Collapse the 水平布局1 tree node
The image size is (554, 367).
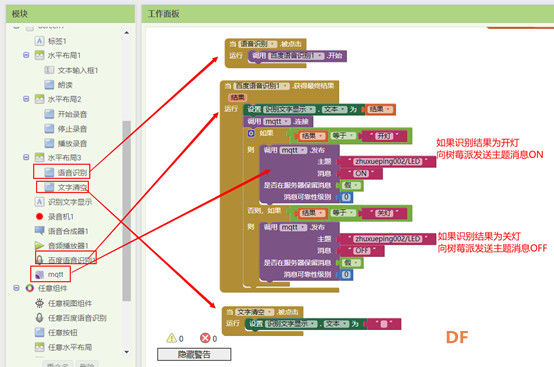[26, 55]
